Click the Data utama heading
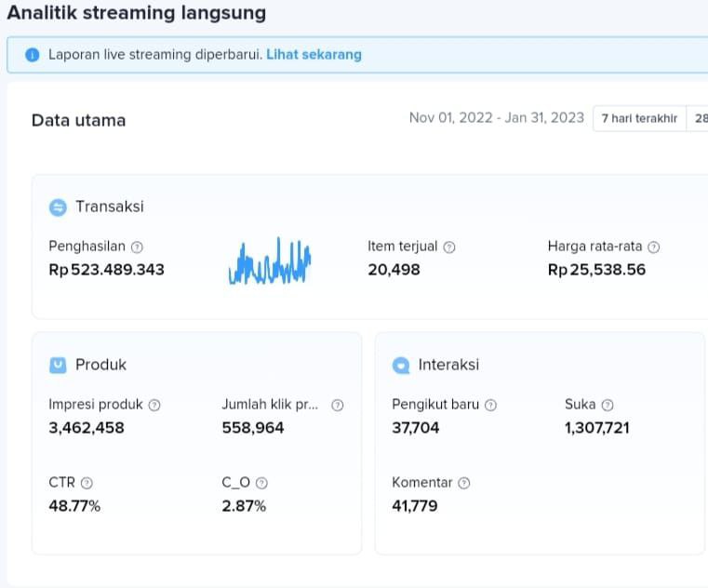Image resolution: width=708 pixels, height=588 pixels. (78, 121)
